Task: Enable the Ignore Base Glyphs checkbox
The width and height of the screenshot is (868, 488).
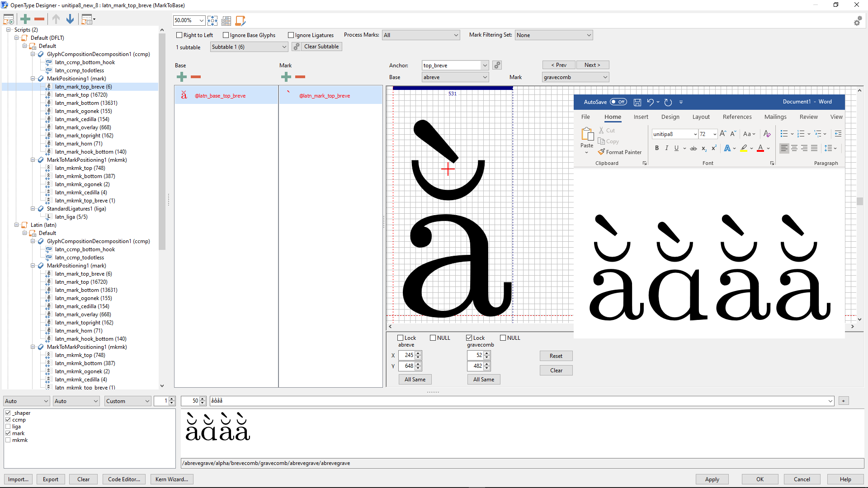Action: [x=226, y=35]
